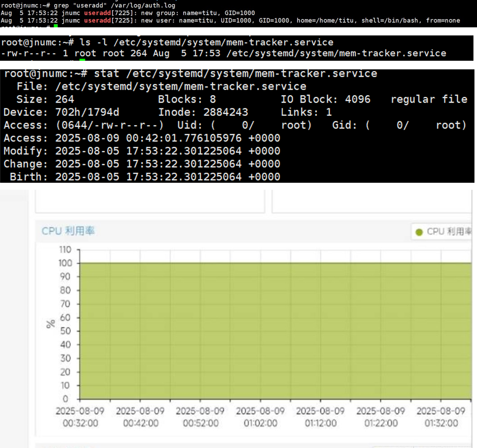Click the green terminal cursor after ls output
This screenshot has height=448, width=477.
(82, 60)
